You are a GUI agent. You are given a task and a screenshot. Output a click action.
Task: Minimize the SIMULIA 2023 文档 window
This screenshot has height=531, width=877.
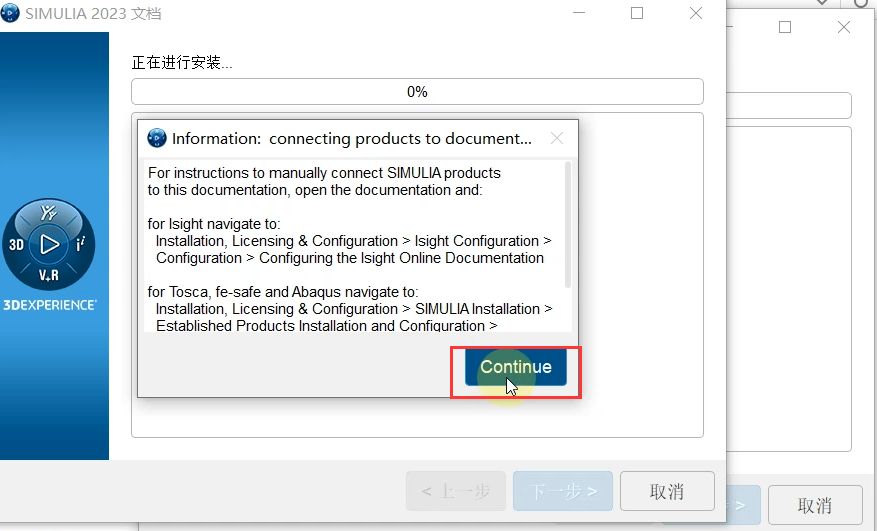point(579,13)
